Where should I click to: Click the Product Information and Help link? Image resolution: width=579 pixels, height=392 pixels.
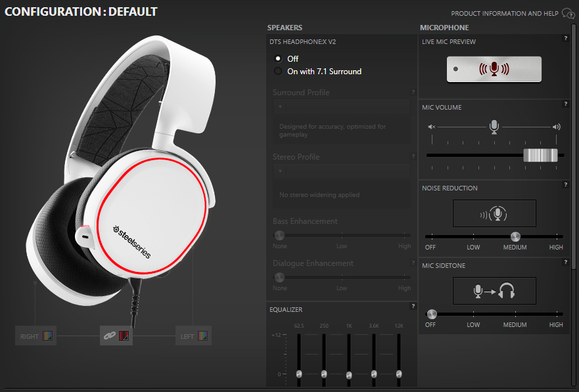[505, 14]
